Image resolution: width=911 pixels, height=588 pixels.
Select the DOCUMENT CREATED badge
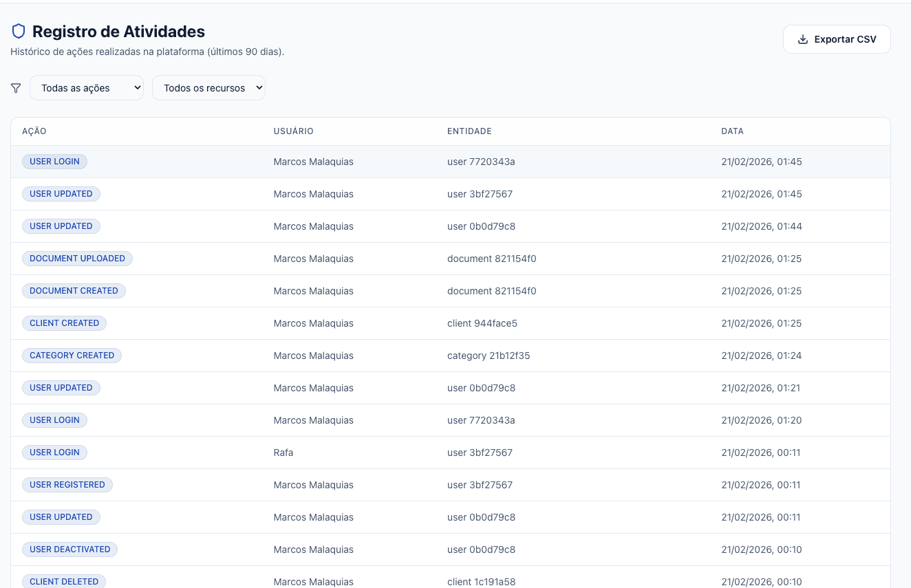(74, 291)
